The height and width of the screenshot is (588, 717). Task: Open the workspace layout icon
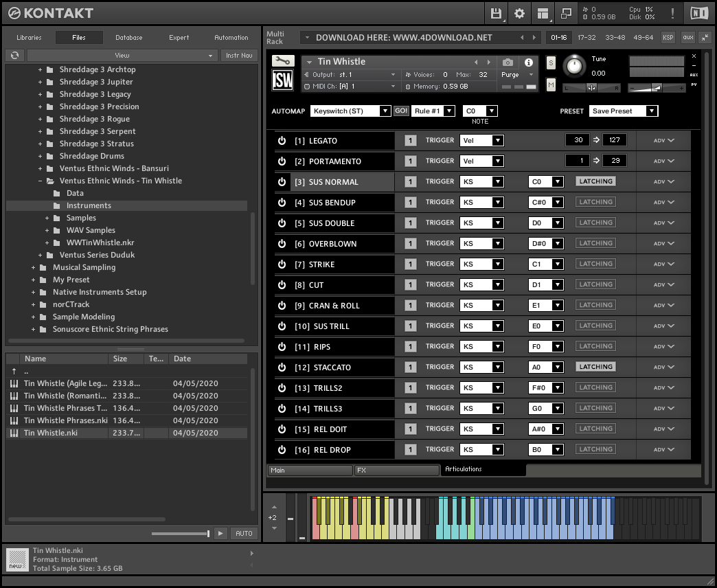pyautogui.click(x=543, y=13)
